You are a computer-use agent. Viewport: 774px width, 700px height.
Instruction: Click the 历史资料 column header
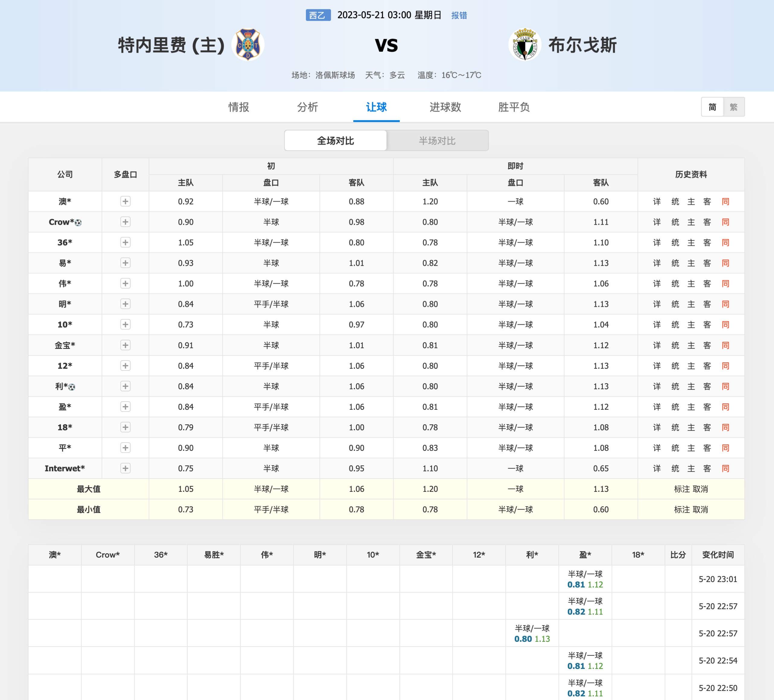tap(691, 174)
